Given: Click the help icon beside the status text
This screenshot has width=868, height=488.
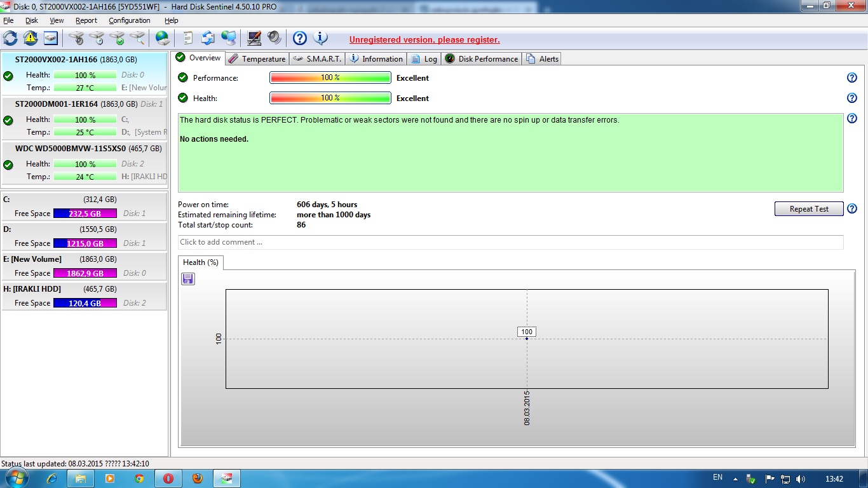Looking at the screenshot, I should [852, 118].
